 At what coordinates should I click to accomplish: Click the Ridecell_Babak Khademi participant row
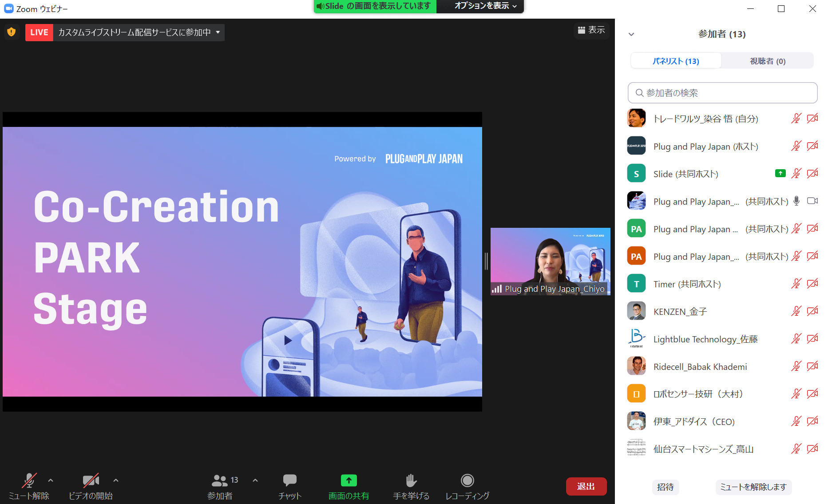click(x=722, y=366)
